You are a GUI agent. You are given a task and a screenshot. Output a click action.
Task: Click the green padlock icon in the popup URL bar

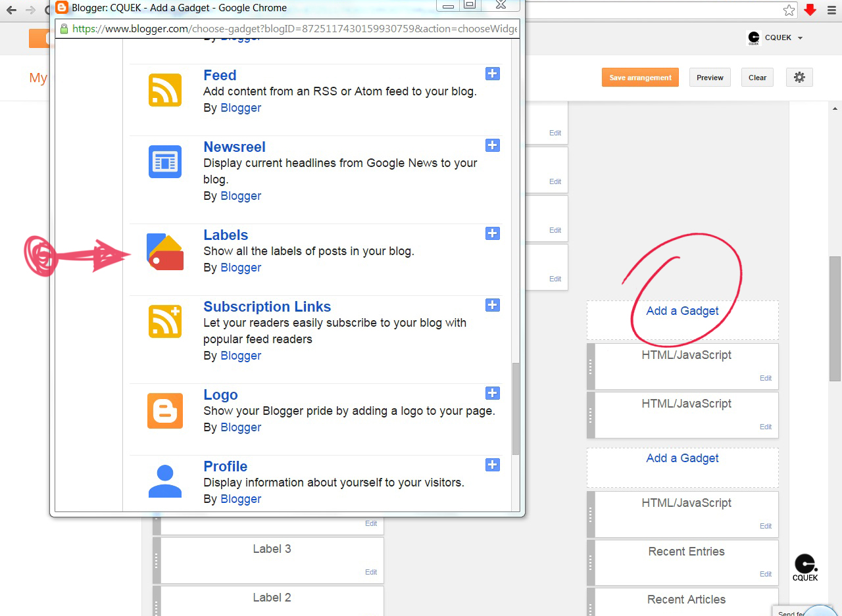(x=64, y=29)
